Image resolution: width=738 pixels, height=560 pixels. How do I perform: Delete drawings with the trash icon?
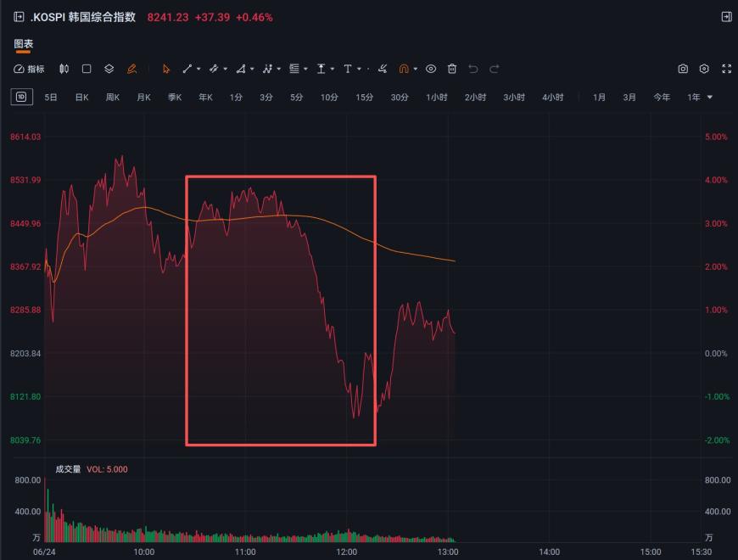click(x=452, y=70)
